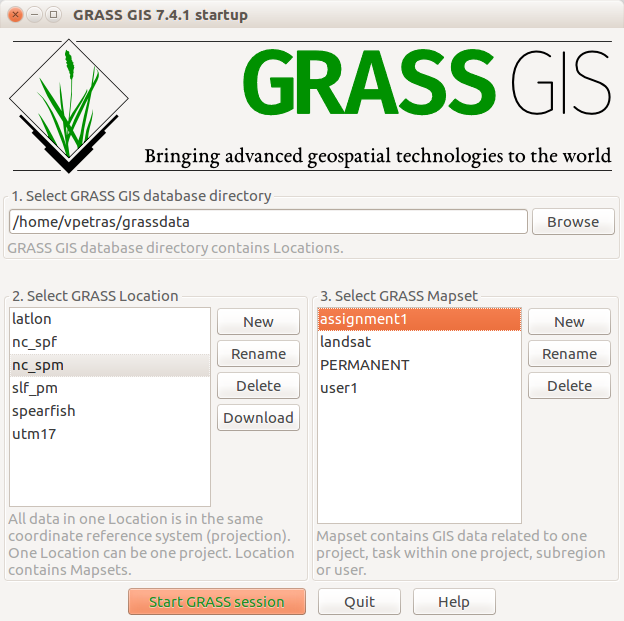This screenshot has width=624, height=621.
Task: Delete the selected Mapset
Action: tap(569, 386)
